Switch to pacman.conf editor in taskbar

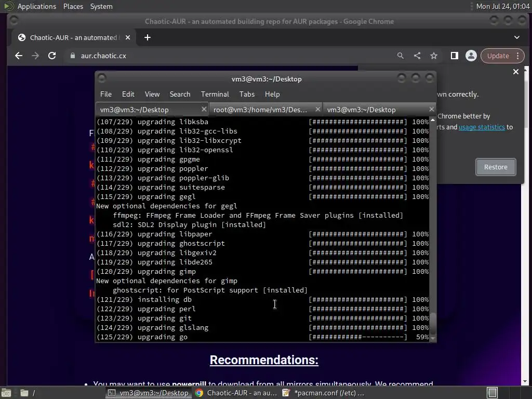point(323,393)
